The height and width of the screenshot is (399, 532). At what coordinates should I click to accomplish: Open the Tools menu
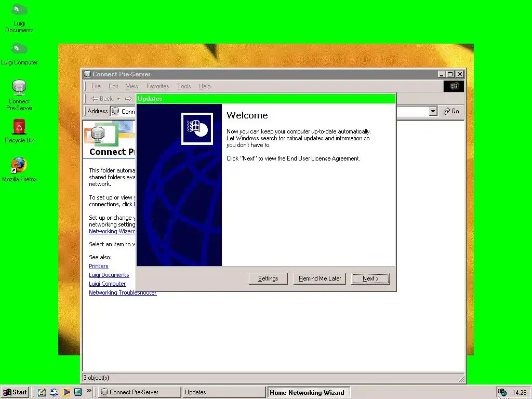coord(184,86)
